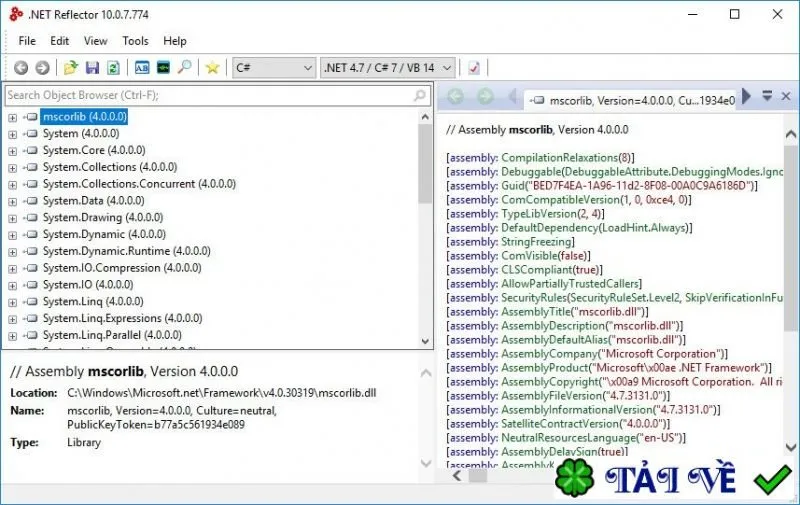
Task: Open the .NET 4.7 / C# 7 version dropdown
Action: pyautogui.click(x=387, y=67)
